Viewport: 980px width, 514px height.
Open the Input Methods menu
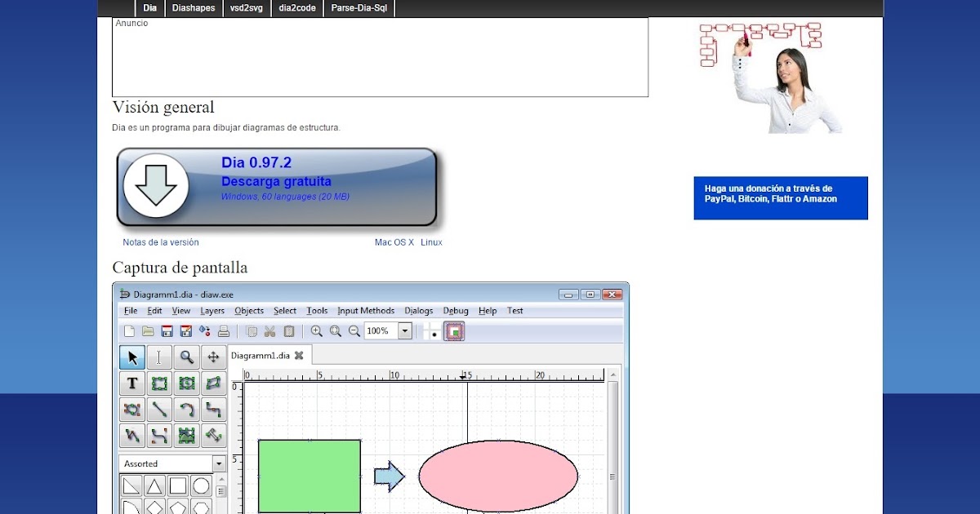(x=366, y=311)
